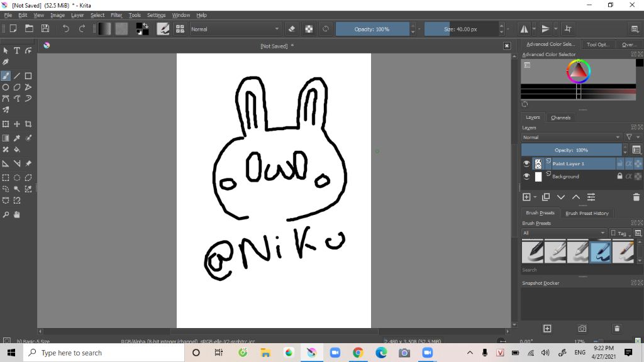The image size is (644, 362).
Task: Select the Freehand Brush tool
Action: (x=6, y=76)
